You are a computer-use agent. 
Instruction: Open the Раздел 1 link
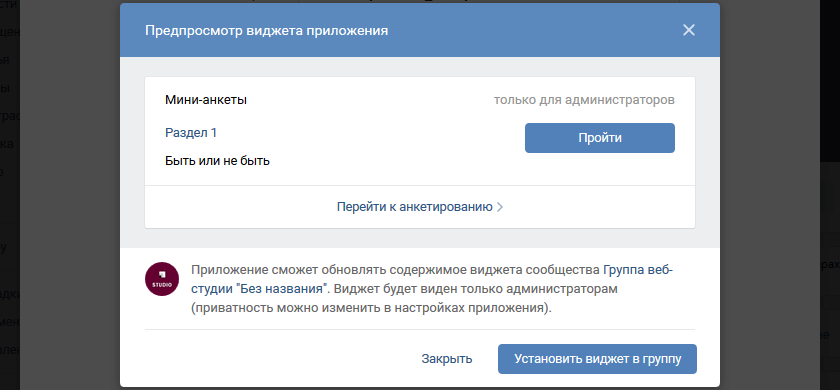coord(191,133)
